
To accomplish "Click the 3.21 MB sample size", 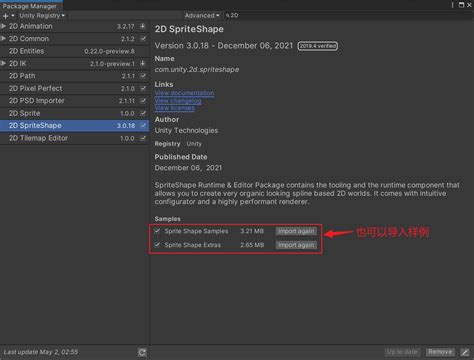I will click(252, 231).
